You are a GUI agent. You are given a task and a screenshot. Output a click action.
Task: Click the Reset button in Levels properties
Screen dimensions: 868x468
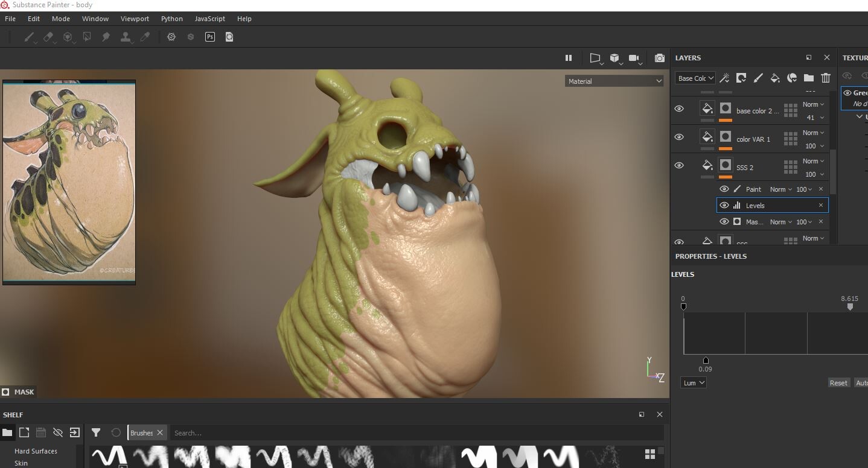(838, 382)
